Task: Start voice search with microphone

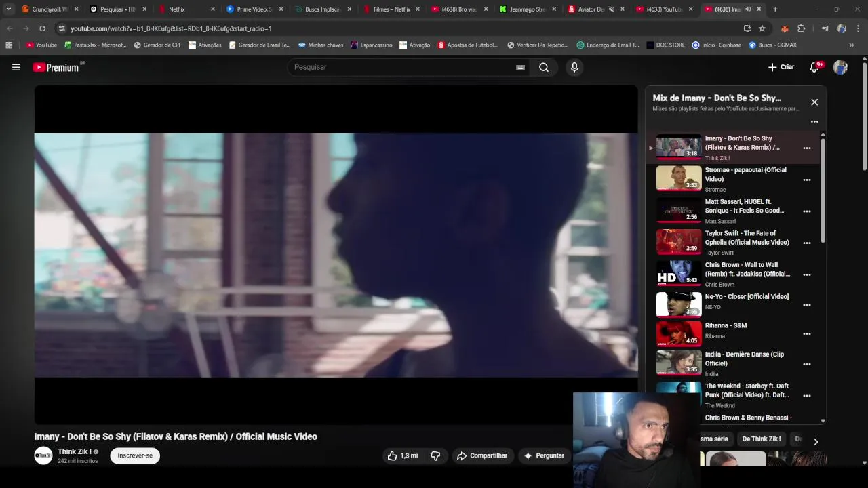Action: coord(574,67)
